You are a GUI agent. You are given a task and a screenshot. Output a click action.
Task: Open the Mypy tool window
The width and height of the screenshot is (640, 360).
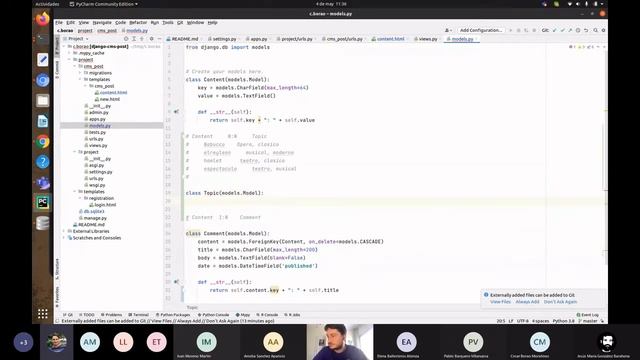pos(243,315)
